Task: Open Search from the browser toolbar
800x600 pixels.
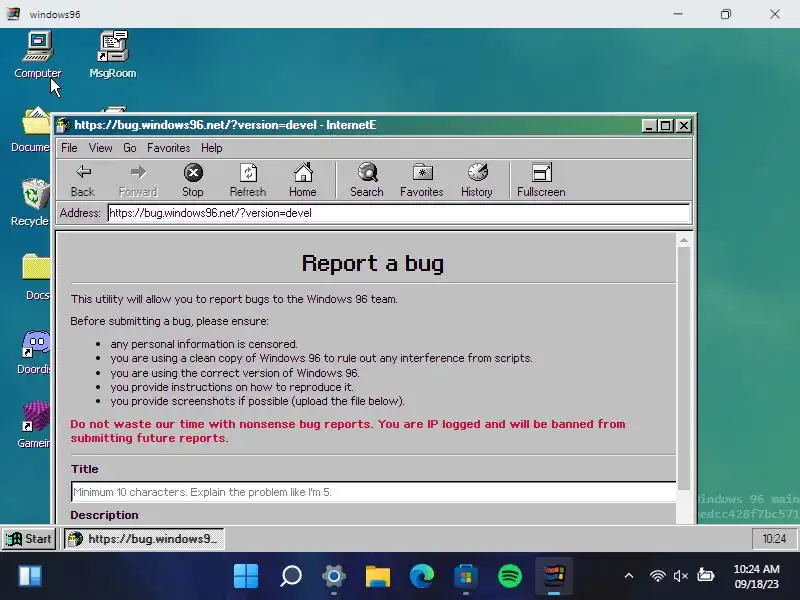Action: point(367,180)
